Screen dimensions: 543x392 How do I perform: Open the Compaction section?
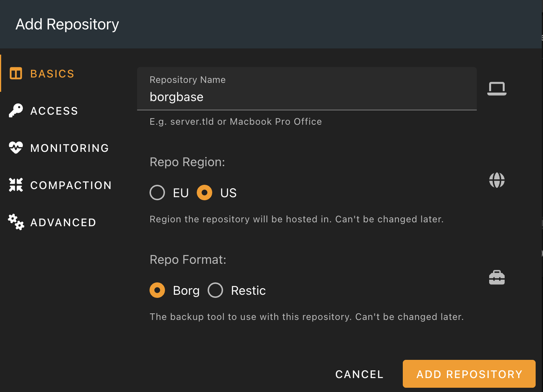pos(71,185)
